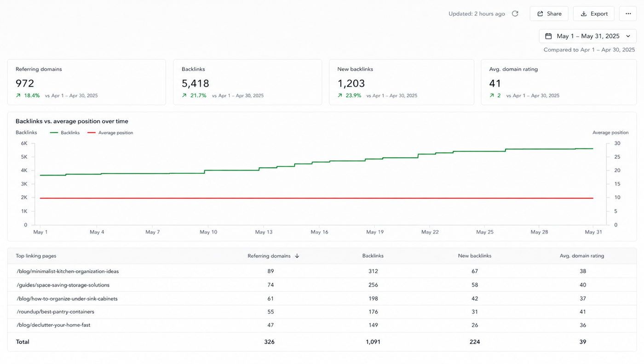Click the red Average position line in chart
The height and width of the screenshot is (364, 644).
pos(316,198)
